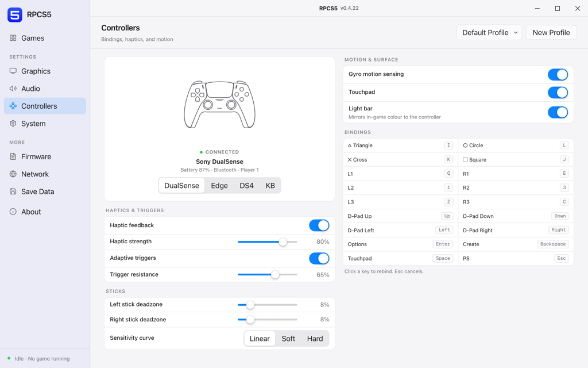The image size is (588, 368).
Task: Adjust the Right stick deadzone slider
Action: click(x=268, y=320)
